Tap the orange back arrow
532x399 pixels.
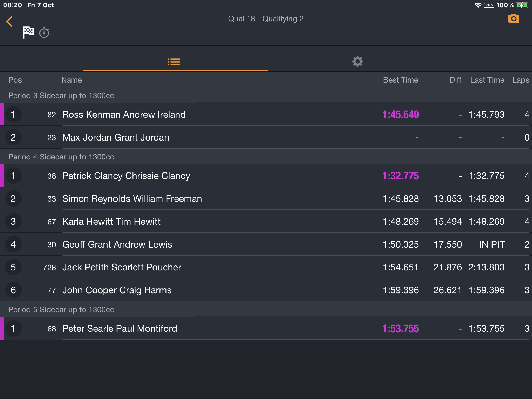point(9,22)
